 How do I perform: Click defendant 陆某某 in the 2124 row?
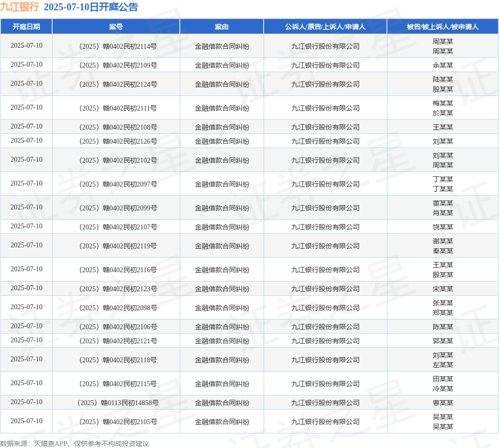point(442,79)
